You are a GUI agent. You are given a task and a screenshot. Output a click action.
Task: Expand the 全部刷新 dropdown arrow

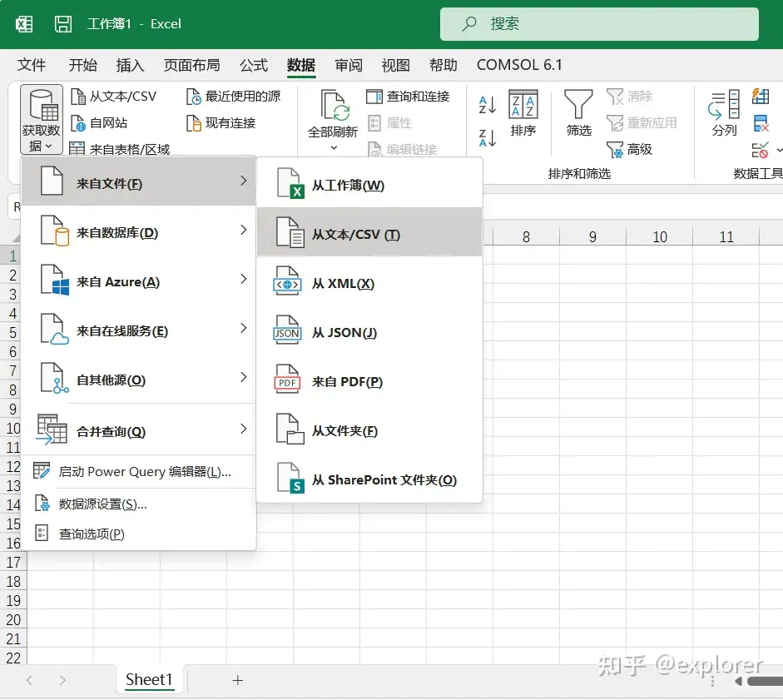coord(334,148)
